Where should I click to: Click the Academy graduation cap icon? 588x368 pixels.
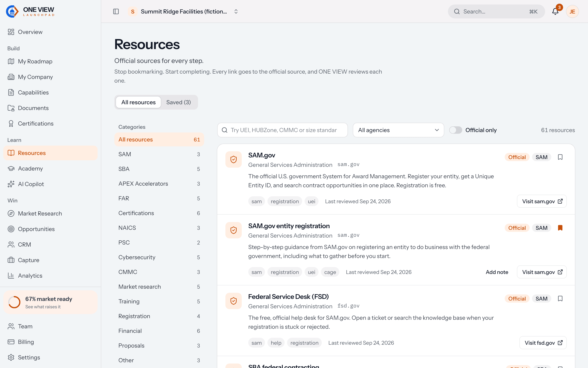click(x=11, y=168)
